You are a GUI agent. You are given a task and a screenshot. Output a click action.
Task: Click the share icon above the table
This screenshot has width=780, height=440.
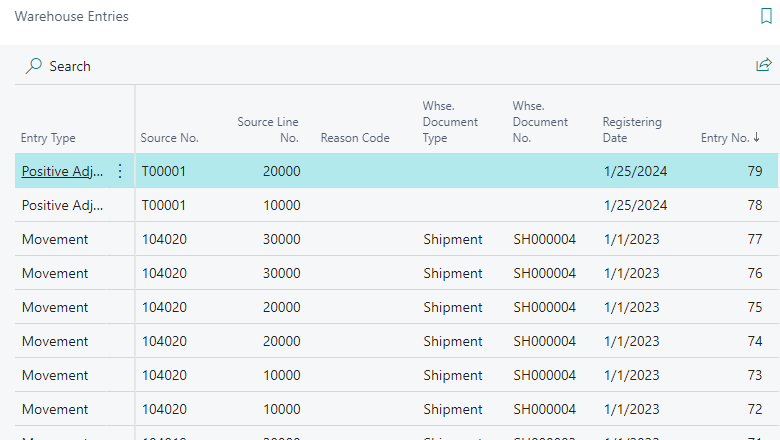coord(764,65)
